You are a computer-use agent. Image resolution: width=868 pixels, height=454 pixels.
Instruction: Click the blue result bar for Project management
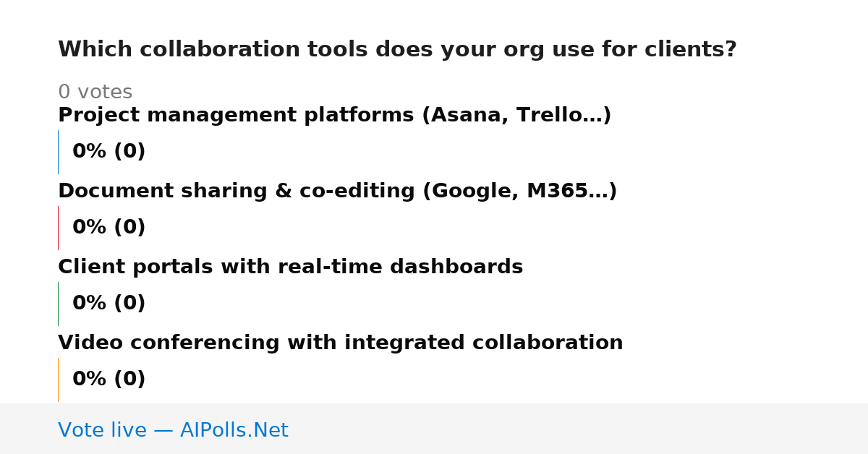pos(58,152)
